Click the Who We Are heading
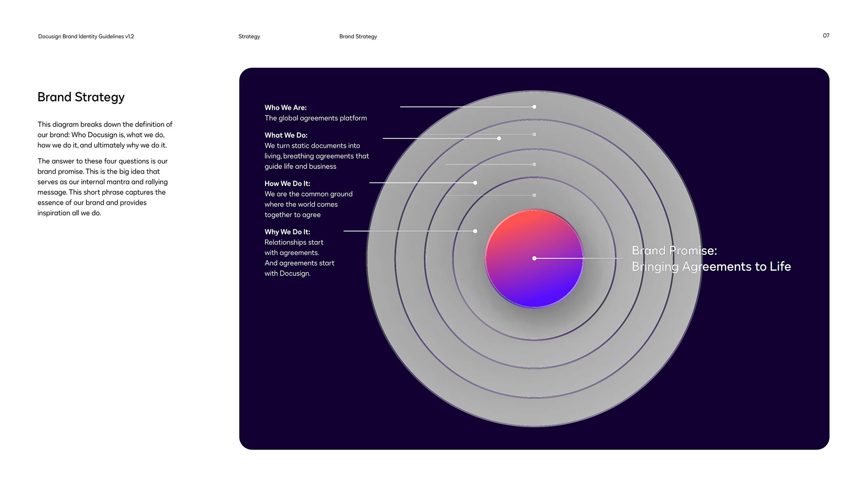Image resolution: width=868 pixels, height=488 pixels. click(x=286, y=108)
